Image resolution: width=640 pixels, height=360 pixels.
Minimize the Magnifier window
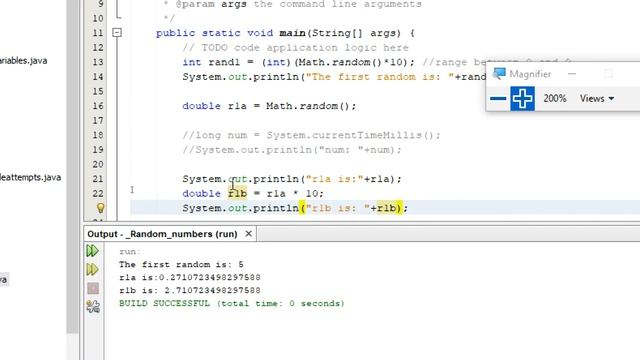(x=572, y=74)
